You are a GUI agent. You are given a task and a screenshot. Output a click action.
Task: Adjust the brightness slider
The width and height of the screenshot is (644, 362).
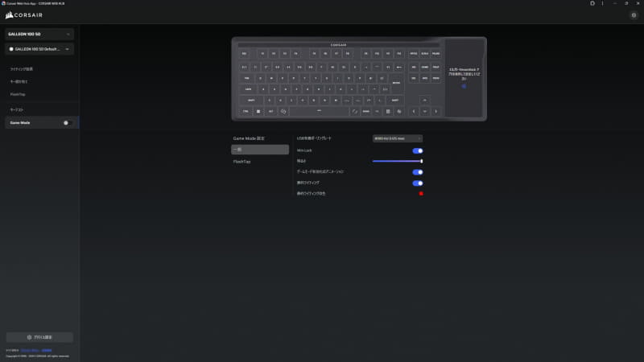tap(397, 162)
